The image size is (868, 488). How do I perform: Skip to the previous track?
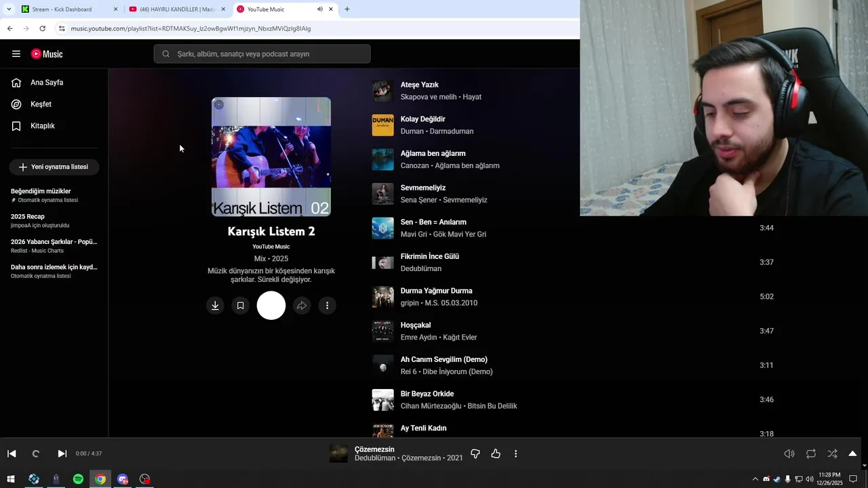coord(12,453)
